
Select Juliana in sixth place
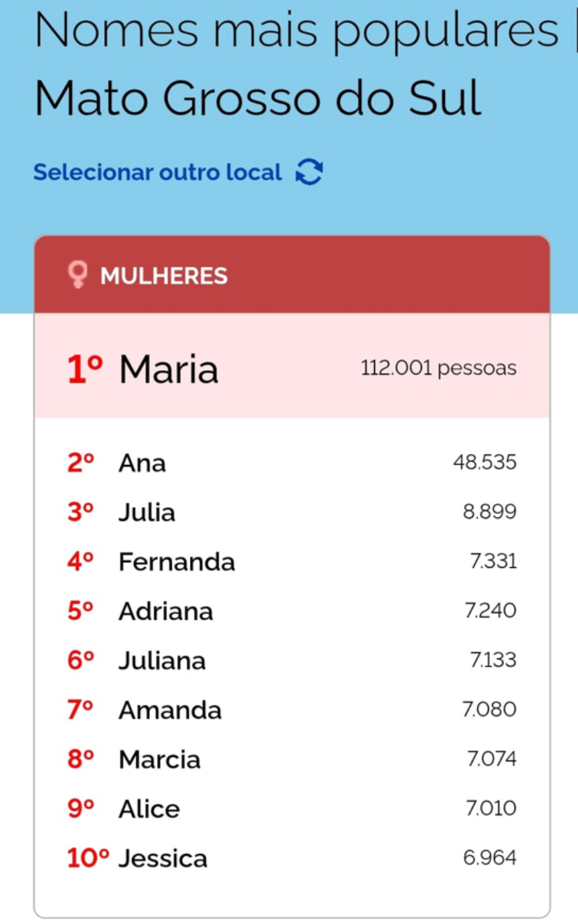[x=162, y=661]
